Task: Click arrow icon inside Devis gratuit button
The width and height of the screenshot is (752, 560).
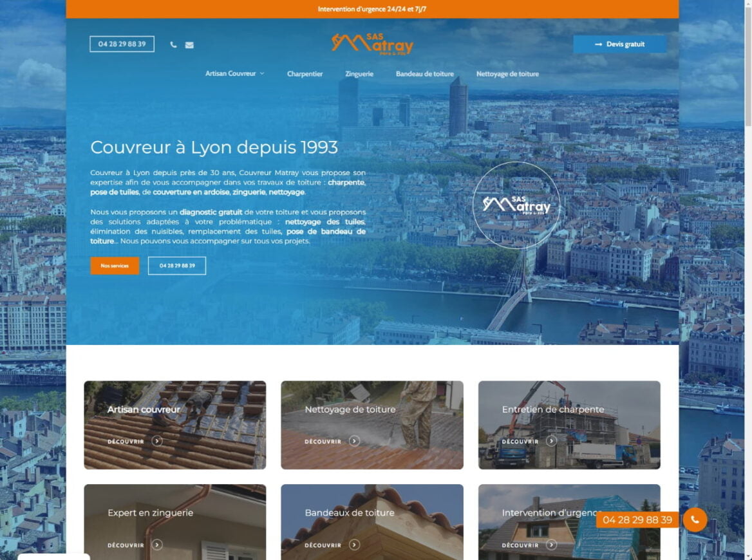Action: 597,44
